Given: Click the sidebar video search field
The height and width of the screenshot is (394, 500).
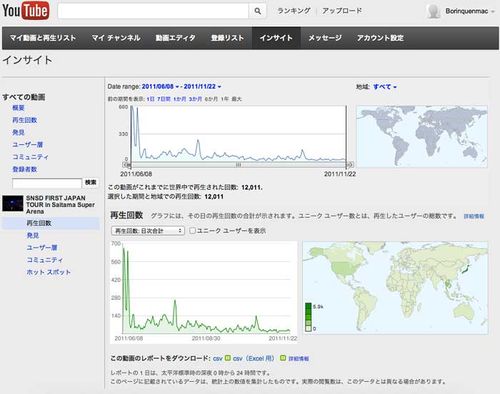Looking at the screenshot, I should (47, 183).
